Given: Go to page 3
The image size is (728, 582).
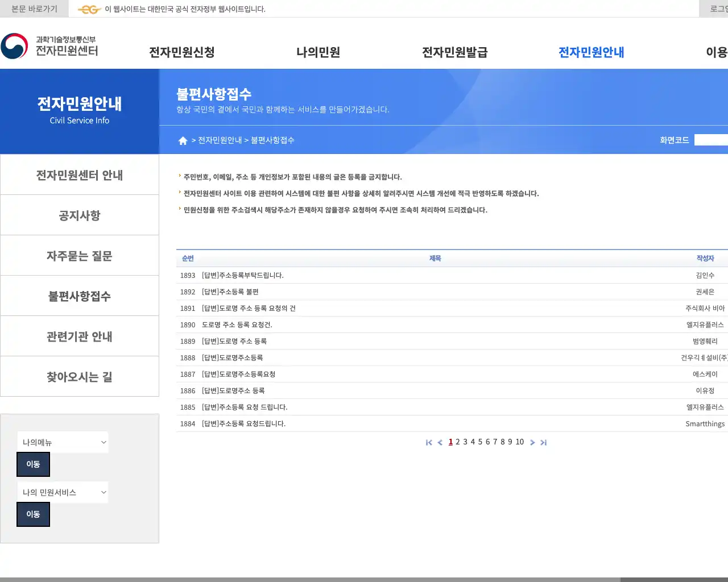Looking at the screenshot, I should coord(465,442).
